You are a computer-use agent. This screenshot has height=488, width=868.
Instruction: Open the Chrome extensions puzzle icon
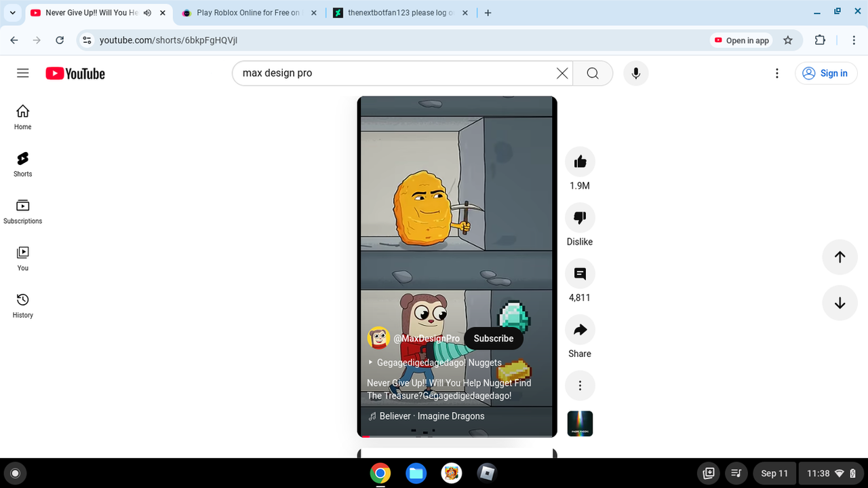pyautogui.click(x=820, y=40)
